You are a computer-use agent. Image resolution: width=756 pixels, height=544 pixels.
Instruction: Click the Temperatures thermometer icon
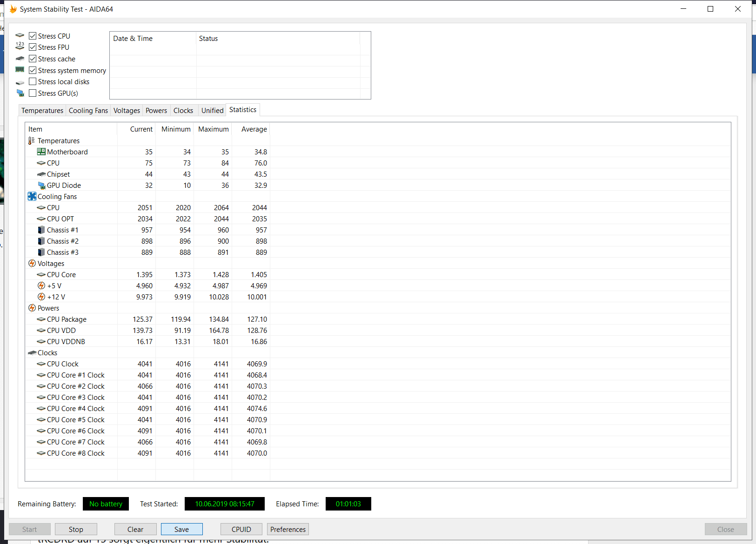[x=32, y=140]
